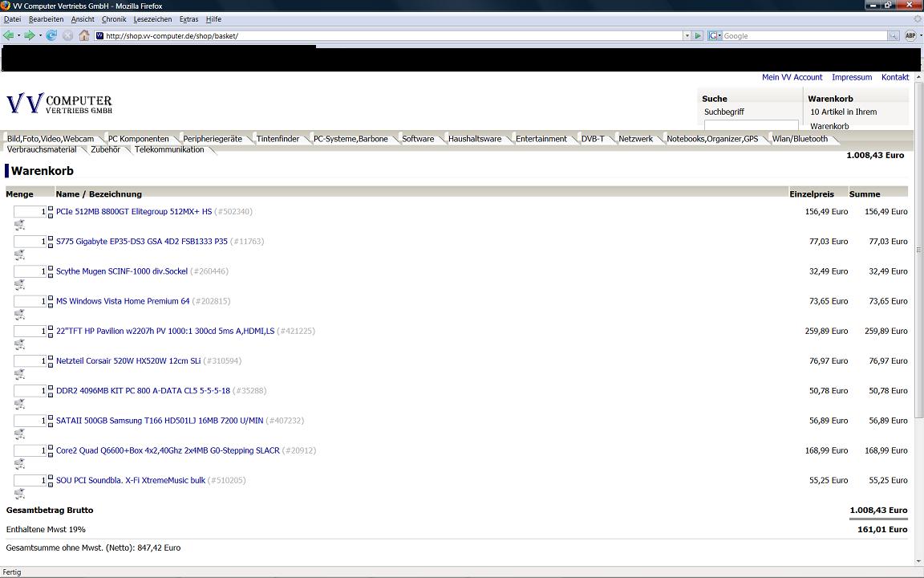
Task: Select the PC Komponenten category tab
Action: 139,139
